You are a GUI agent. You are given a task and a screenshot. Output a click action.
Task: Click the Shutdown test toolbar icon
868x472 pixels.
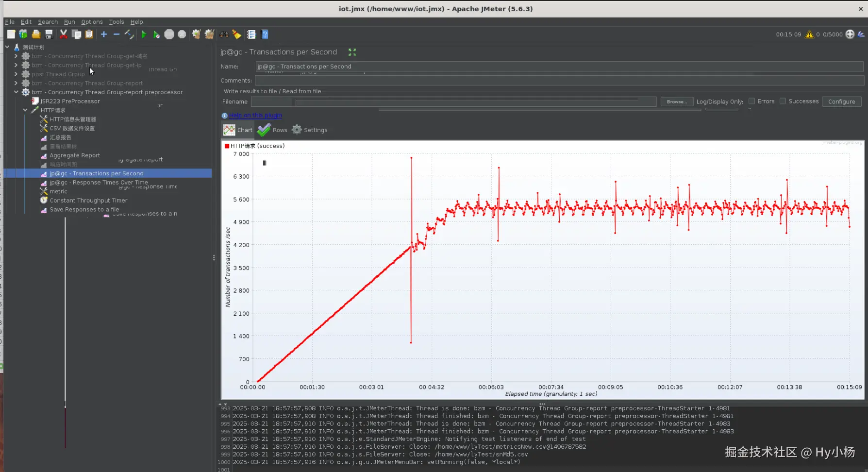click(182, 34)
